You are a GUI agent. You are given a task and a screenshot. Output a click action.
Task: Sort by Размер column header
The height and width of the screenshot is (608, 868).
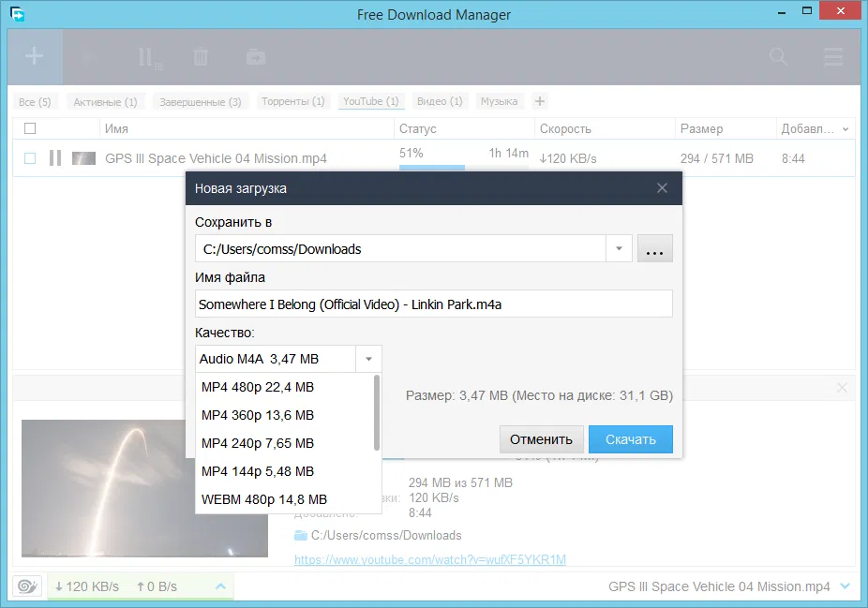726,129
